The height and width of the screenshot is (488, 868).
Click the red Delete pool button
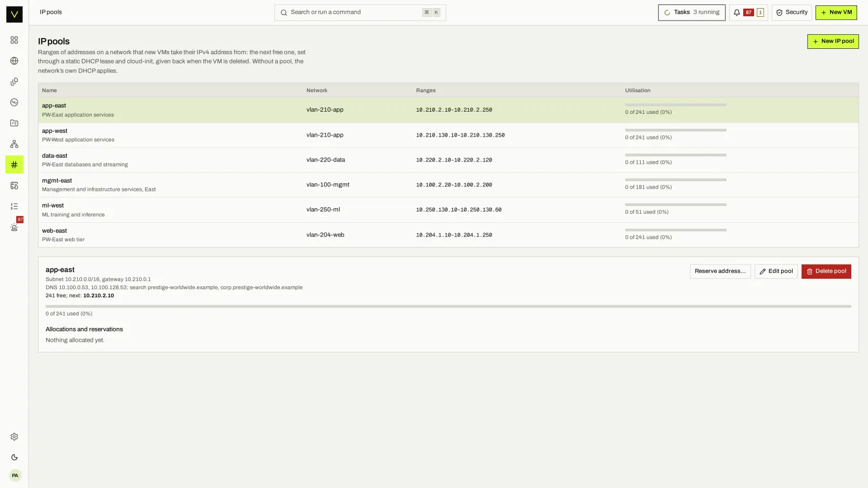826,271
